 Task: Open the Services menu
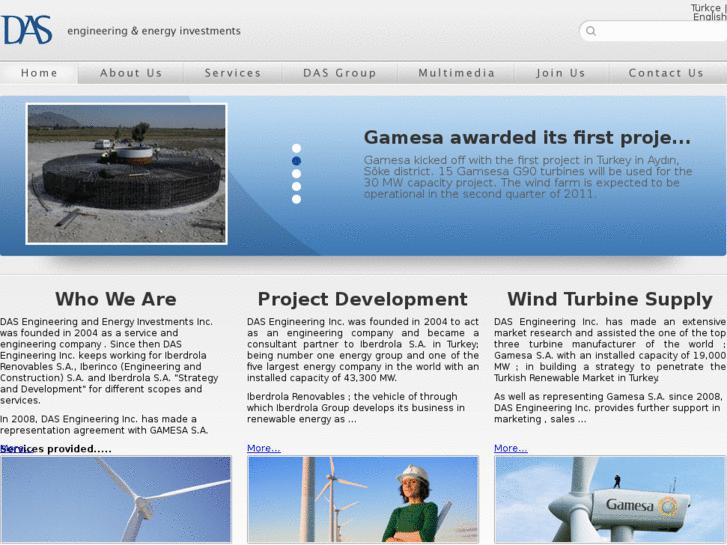tap(233, 73)
